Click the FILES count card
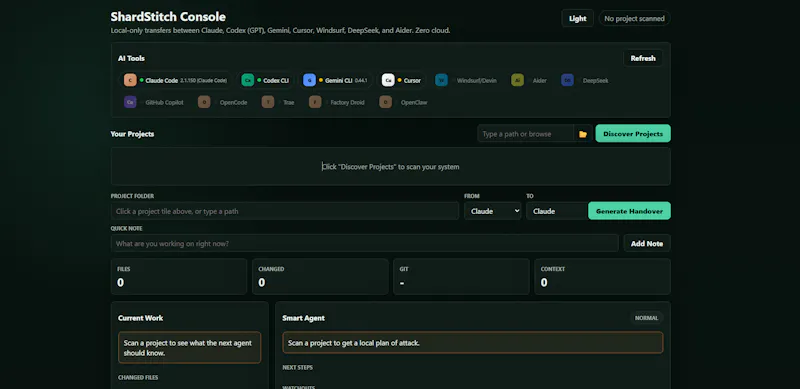The height and width of the screenshot is (389, 800). [x=179, y=277]
